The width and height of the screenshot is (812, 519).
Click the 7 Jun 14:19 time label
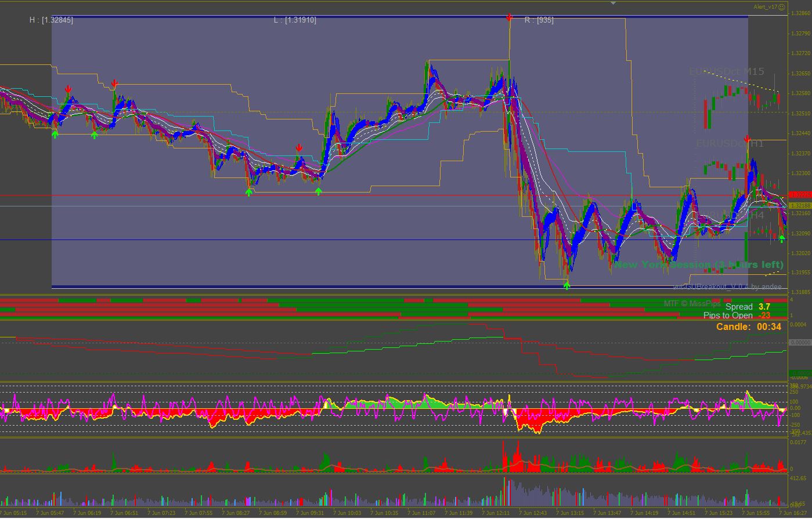coord(644,513)
